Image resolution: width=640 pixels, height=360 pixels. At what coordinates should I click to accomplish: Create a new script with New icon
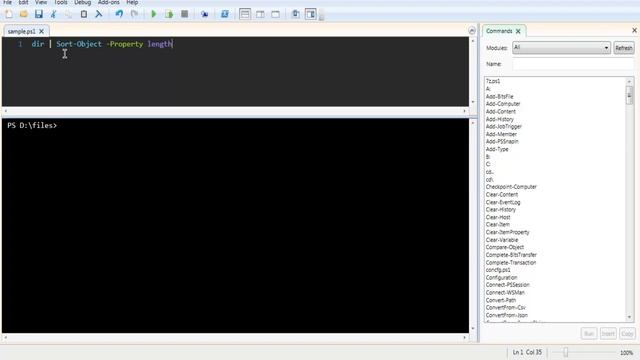pyautogui.click(x=9, y=14)
